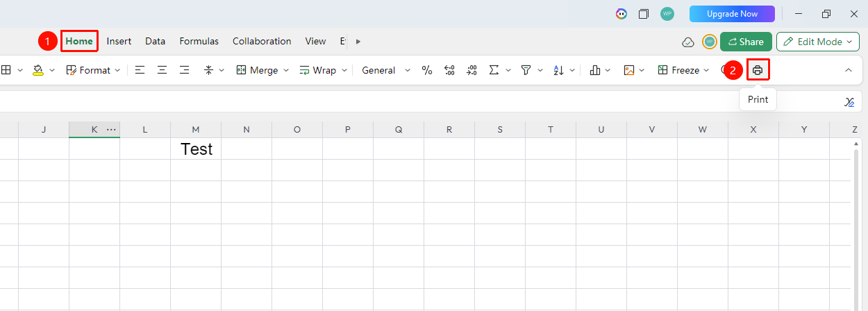Open the WP account avatar in title bar
This screenshot has width=868, height=311.
pyautogui.click(x=667, y=14)
